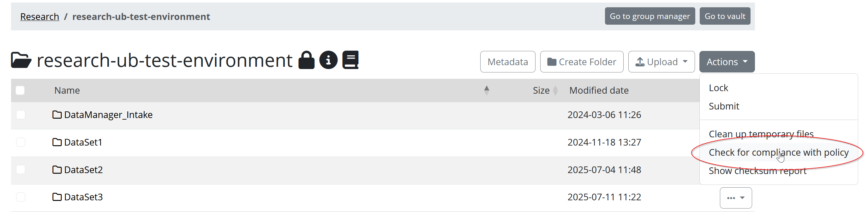Image resolution: width=868 pixels, height=212 pixels.
Task: Choose Show checksum report menu item
Action: point(757,171)
